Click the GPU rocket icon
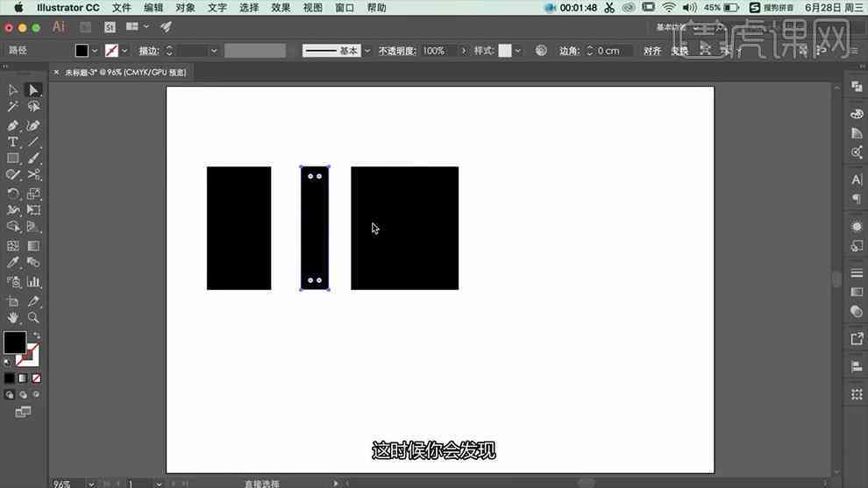This screenshot has width=868, height=488. (166, 26)
